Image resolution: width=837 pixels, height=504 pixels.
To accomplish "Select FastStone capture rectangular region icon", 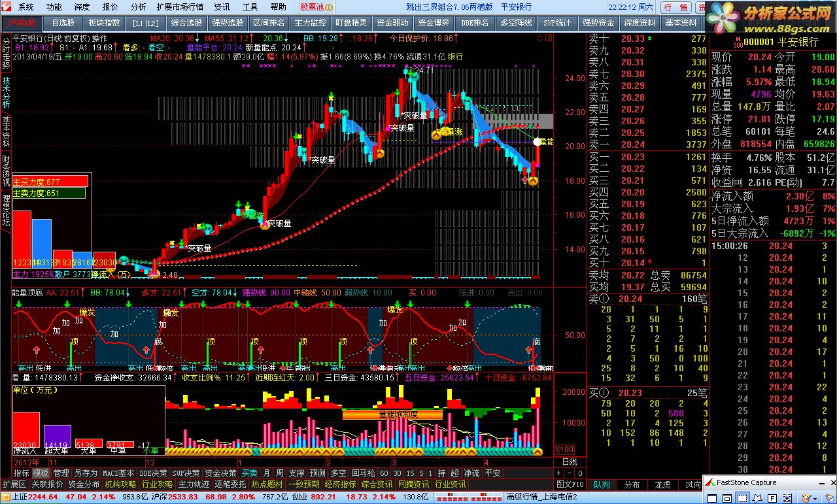I will pos(742,497).
